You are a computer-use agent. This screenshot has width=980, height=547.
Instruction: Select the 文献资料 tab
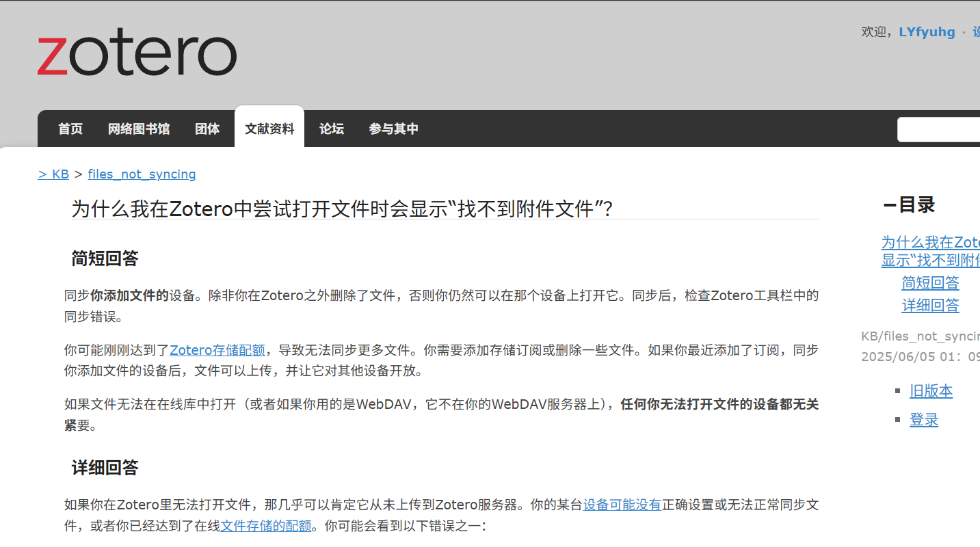[269, 129]
